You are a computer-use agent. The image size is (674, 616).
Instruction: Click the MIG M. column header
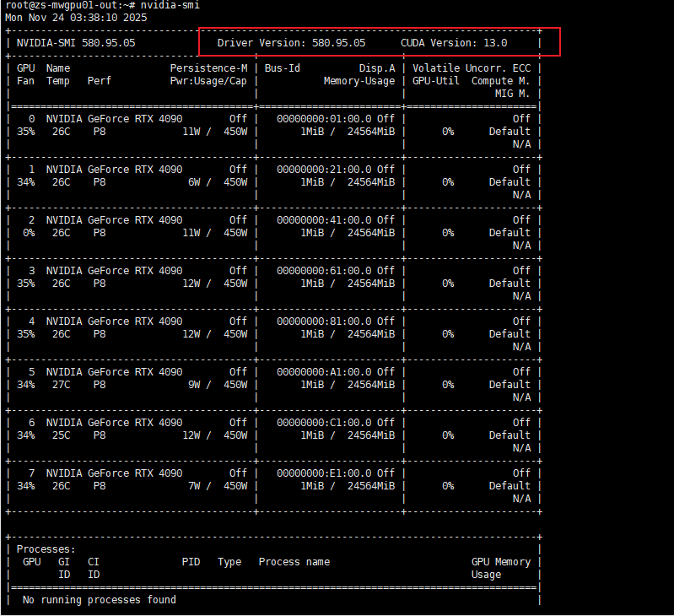[512, 94]
